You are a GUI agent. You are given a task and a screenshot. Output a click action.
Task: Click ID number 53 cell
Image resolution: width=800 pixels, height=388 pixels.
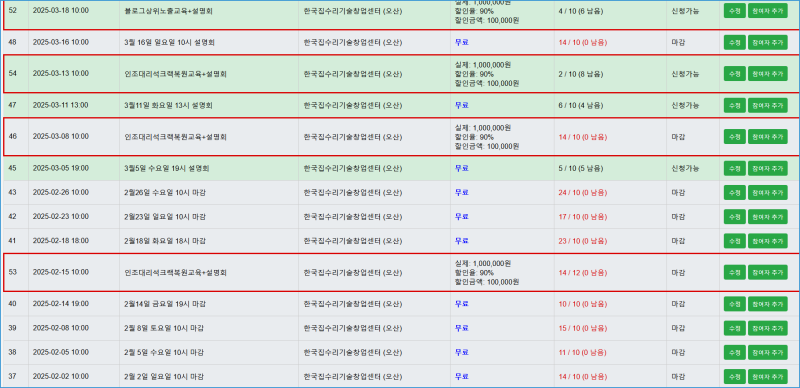click(13, 272)
